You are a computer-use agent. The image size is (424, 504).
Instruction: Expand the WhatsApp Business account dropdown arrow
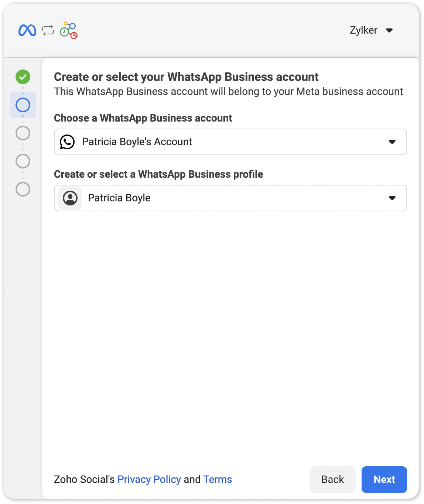coord(392,142)
